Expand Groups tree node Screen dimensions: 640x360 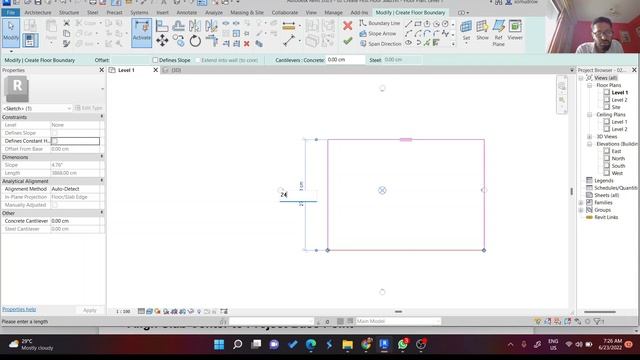click(581, 210)
